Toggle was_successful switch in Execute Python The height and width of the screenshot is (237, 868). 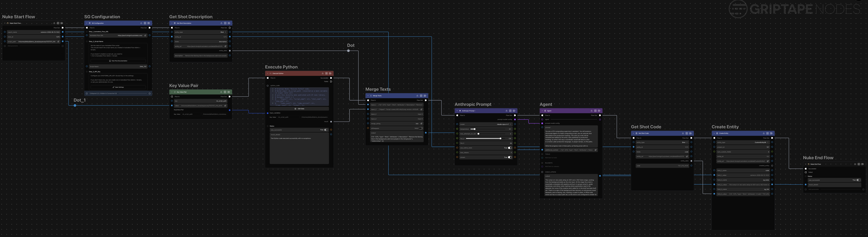tap(326, 130)
